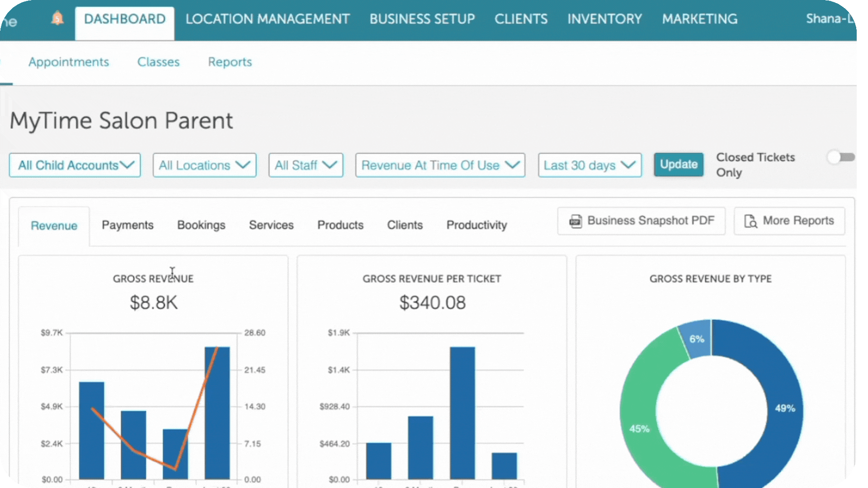Open the Location Management menu

click(x=268, y=19)
